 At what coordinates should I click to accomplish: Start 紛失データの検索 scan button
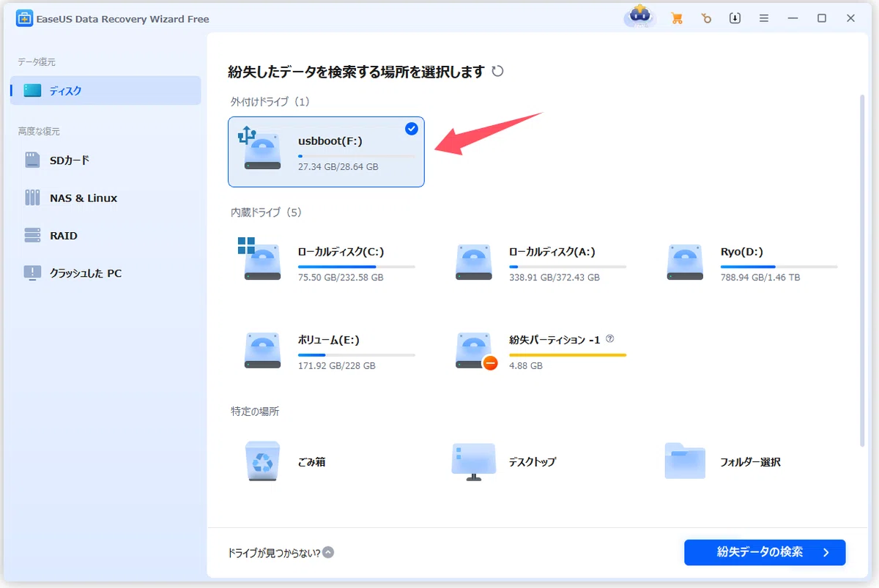click(765, 552)
